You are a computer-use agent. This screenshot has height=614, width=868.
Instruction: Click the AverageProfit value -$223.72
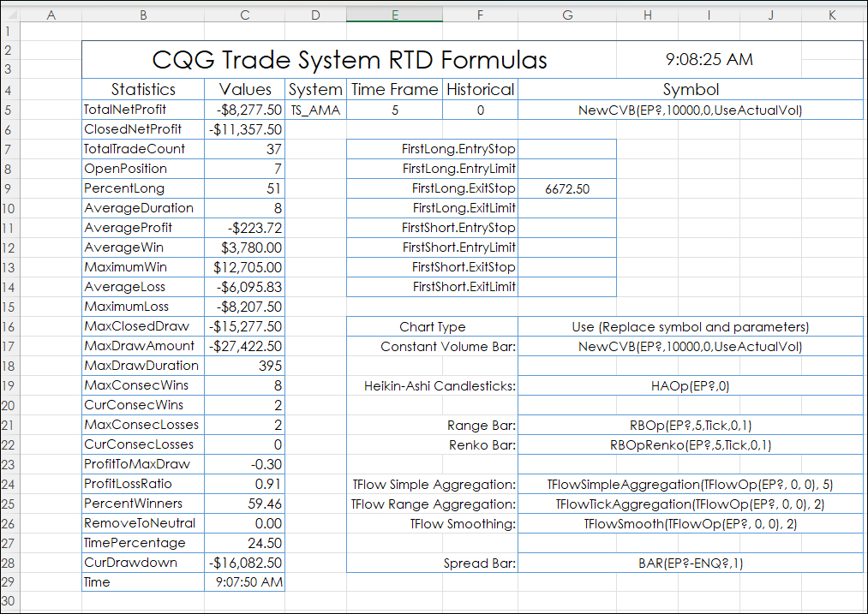pos(245,228)
